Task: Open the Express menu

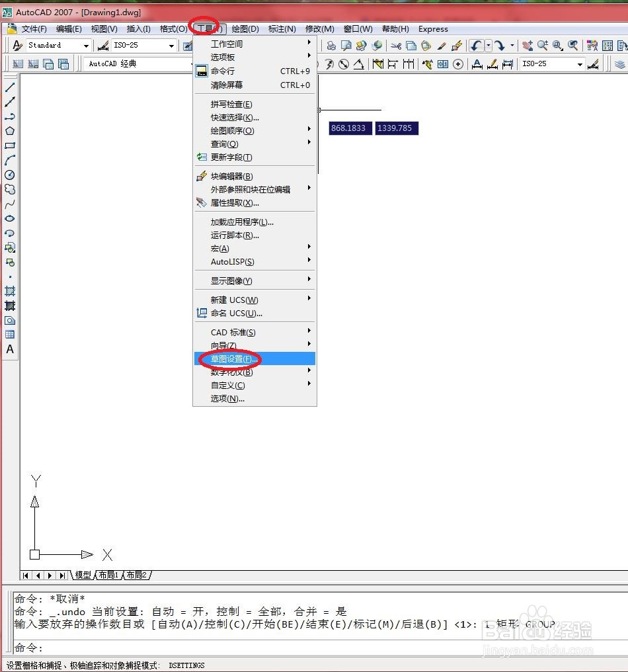Action: pyautogui.click(x=433, y=28)
